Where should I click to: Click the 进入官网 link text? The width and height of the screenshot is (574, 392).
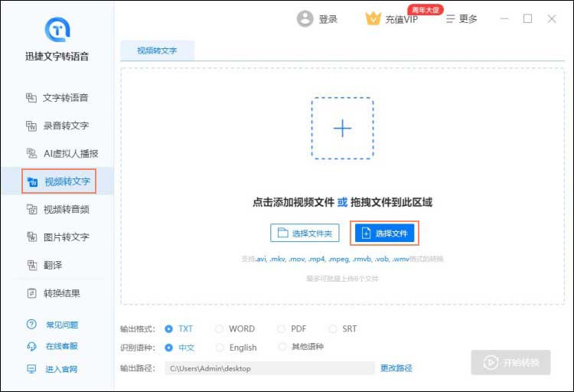coord(61,369)
